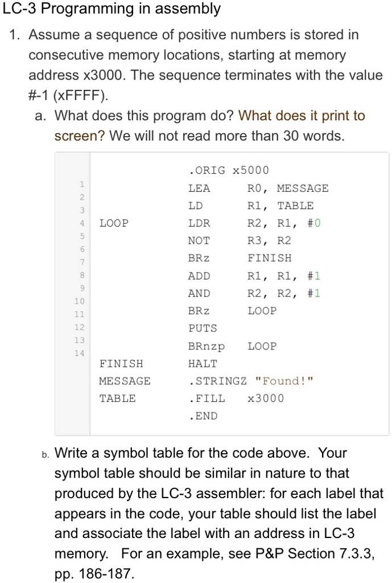Click the "Found!" string literal
This screenshot has height=583, width=392.
284,381
